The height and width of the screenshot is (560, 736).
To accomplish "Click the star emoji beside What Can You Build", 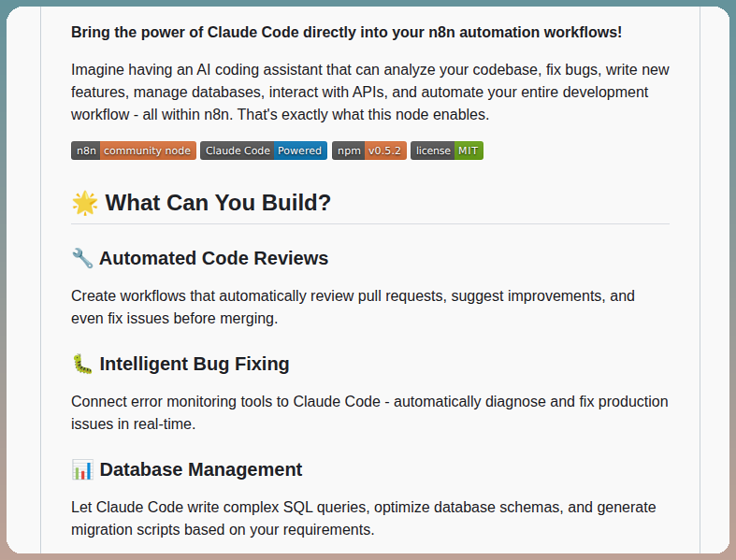I will click(84, 203).
